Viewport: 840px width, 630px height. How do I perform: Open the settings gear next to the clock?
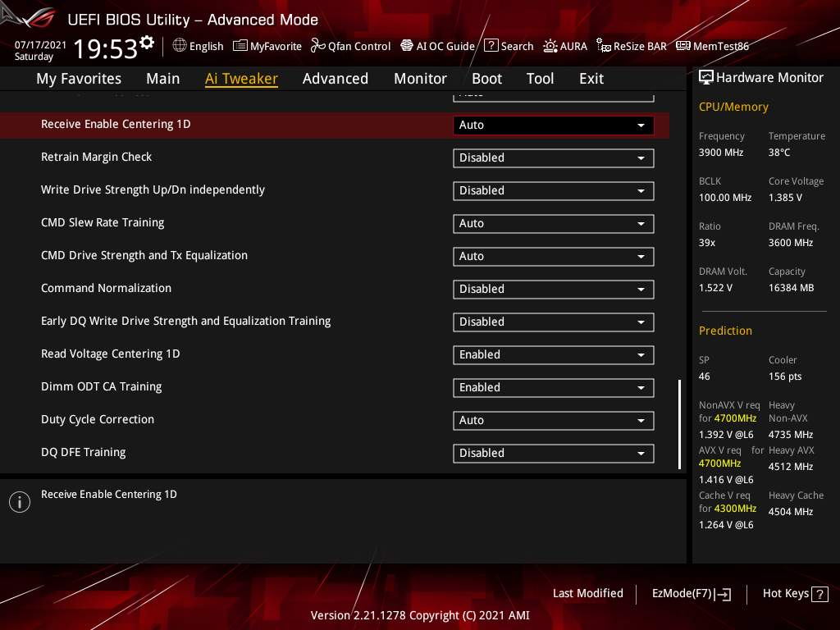coord(147,43)
